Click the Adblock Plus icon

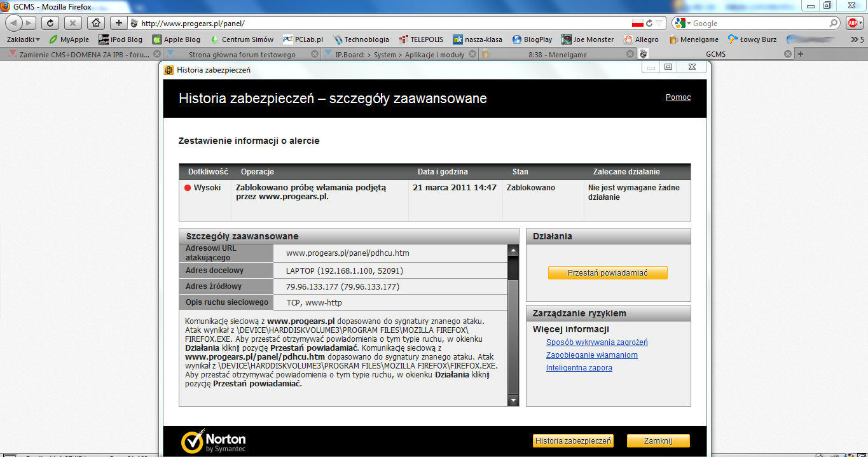(853, 23)
